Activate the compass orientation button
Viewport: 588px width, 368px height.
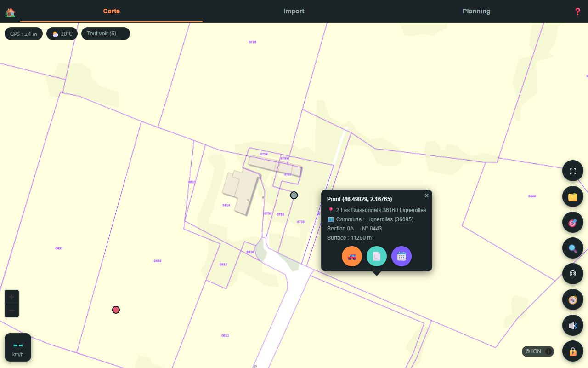(573, 300)
